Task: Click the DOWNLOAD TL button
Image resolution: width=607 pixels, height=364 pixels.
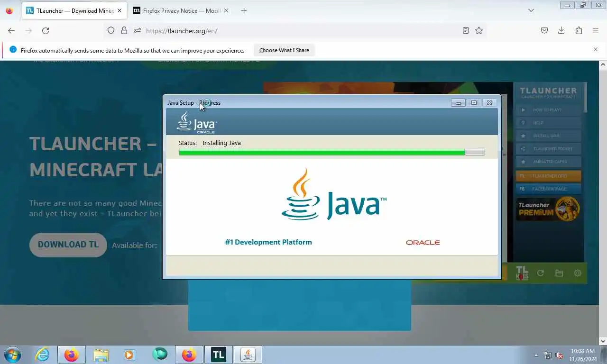Action: pos(68,245)
